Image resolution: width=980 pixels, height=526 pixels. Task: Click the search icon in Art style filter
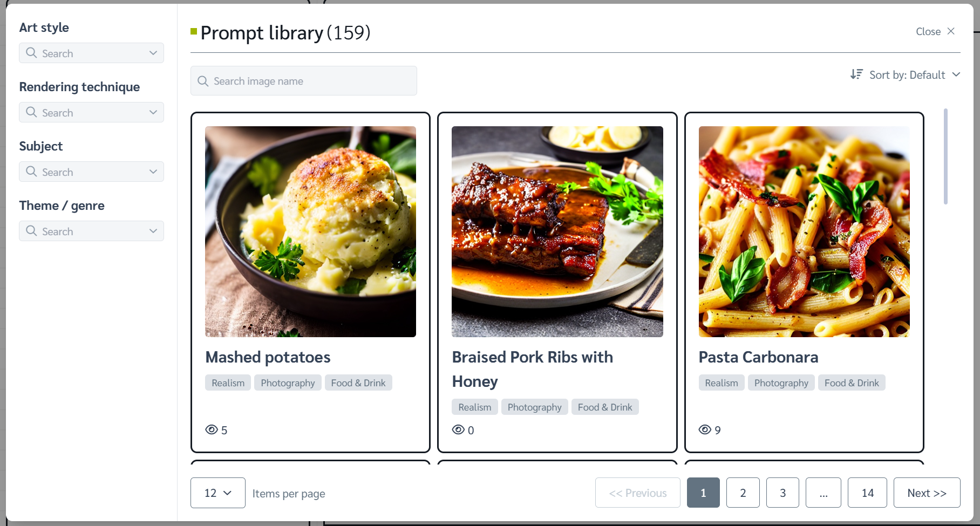(x=32, y=53)
